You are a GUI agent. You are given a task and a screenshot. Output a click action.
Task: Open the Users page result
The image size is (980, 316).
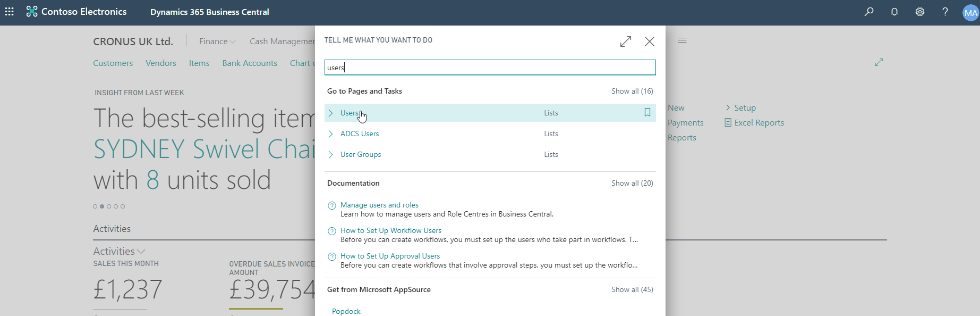tap(349, 113)
